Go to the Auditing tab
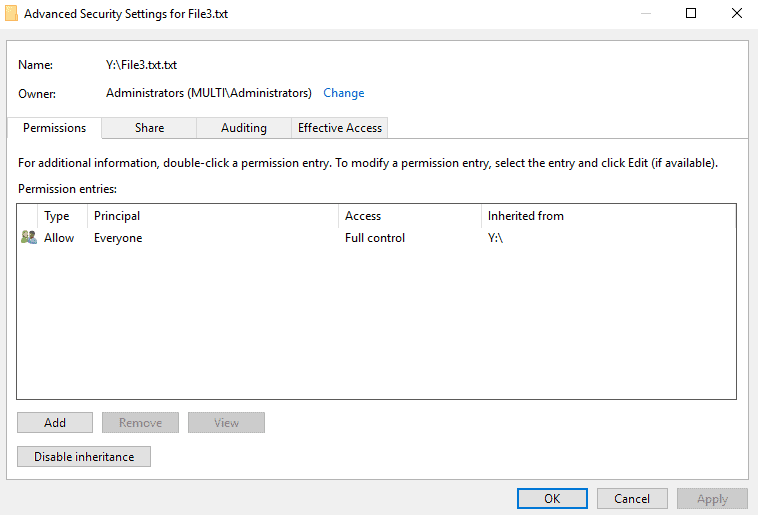 tap(244, 128)
